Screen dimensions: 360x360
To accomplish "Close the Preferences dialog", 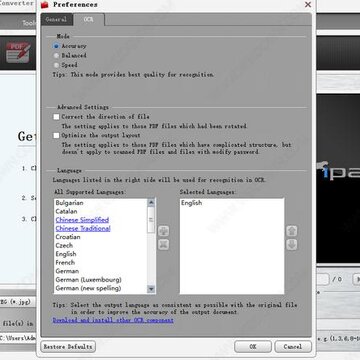I will point(308,4).
